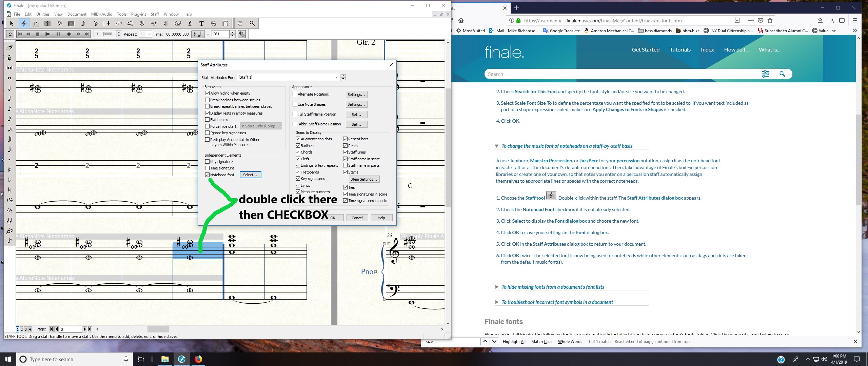Select the Hand Grabber tool

tap(240, 23)
